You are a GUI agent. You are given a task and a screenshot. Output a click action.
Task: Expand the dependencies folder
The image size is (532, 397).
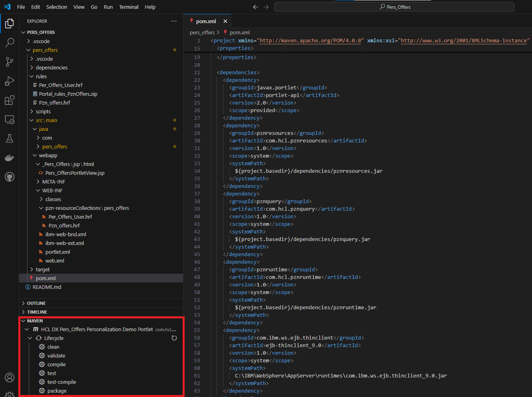(x=51, y=67)
